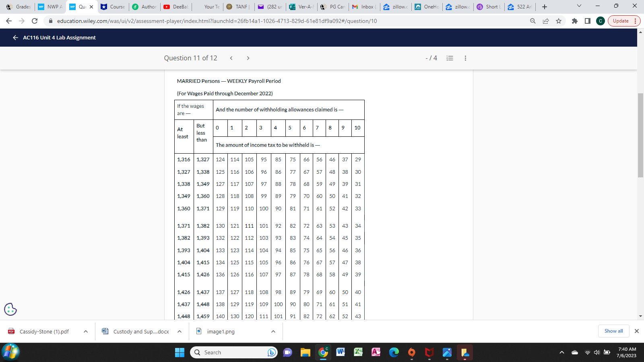Image resolution: width=644 pixels, height=362 pixels.
Task: Switch to the DeeBat YouTube tab
Action: click(x=176, y=6)
